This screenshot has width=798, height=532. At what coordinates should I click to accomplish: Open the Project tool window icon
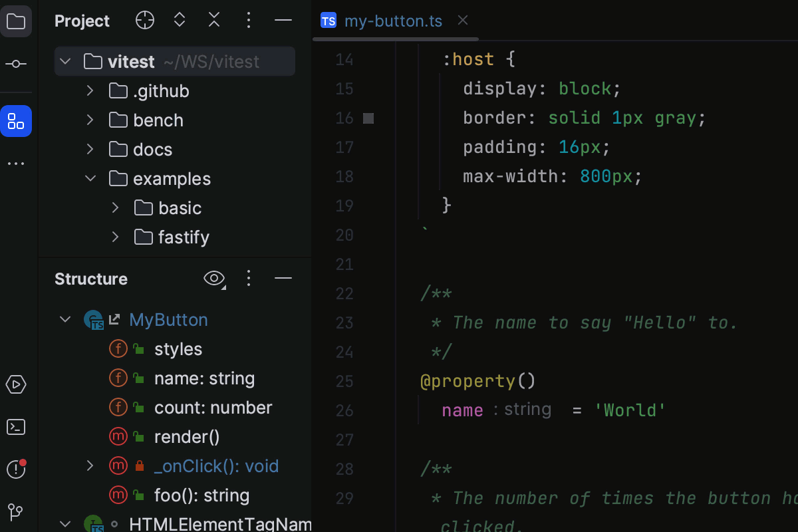16,21
